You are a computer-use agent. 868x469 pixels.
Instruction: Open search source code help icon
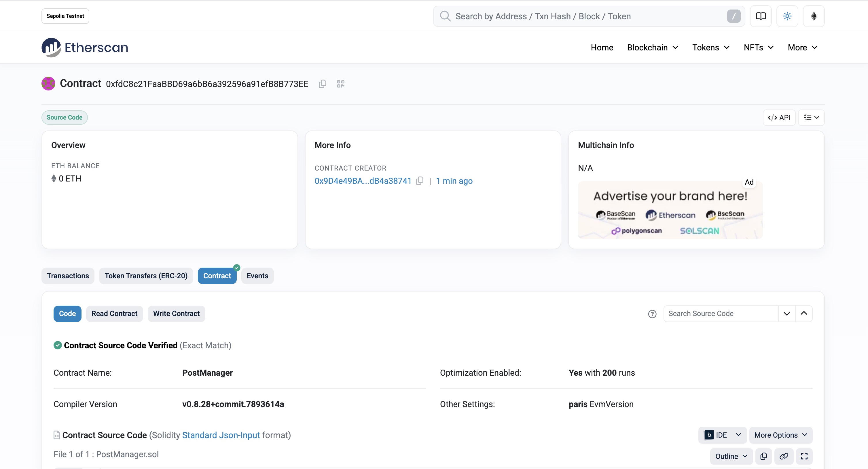(x=652, y=314)
